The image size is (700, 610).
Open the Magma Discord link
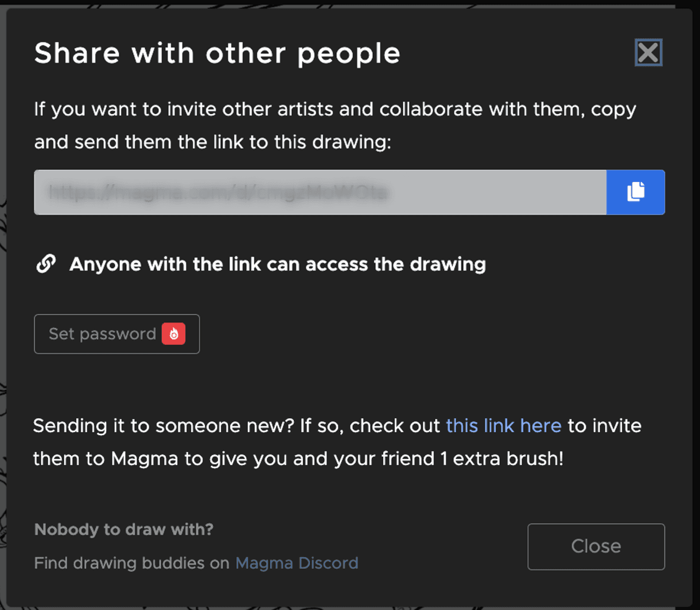297,563
